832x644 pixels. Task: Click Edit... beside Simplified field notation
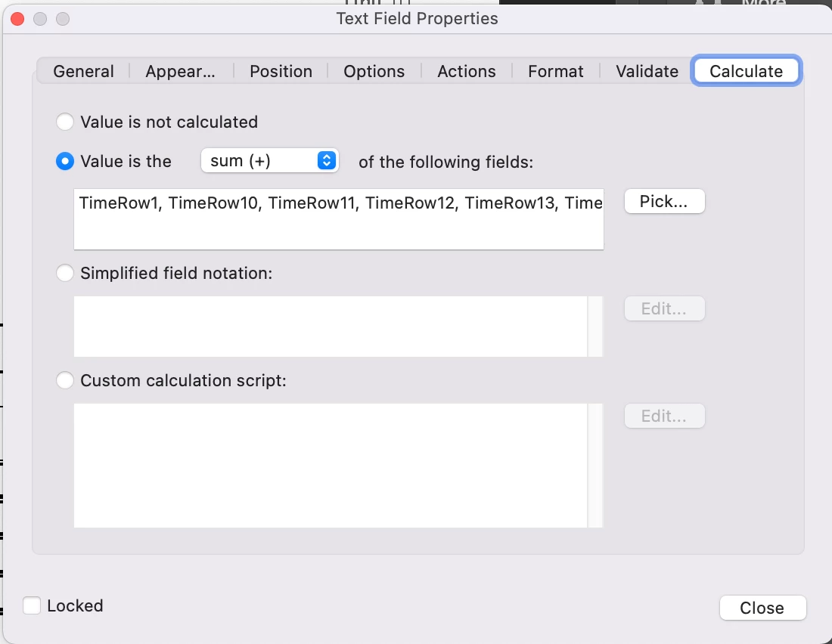coord(664,308)
